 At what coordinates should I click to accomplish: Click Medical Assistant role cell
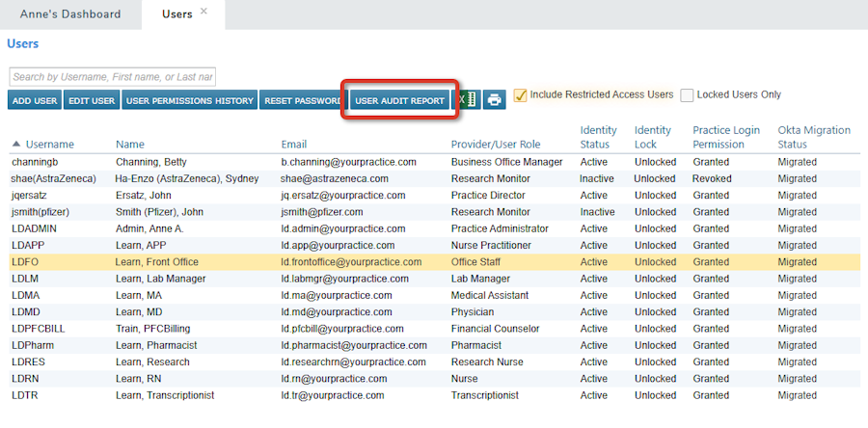(x=489, y=295)
